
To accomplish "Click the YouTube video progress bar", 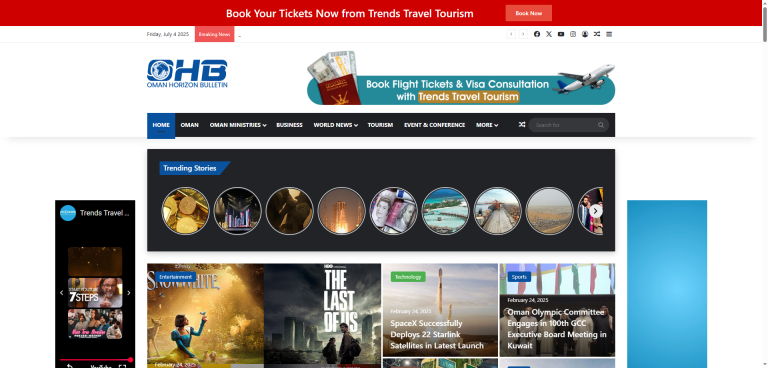I will (x=95, y=360).
